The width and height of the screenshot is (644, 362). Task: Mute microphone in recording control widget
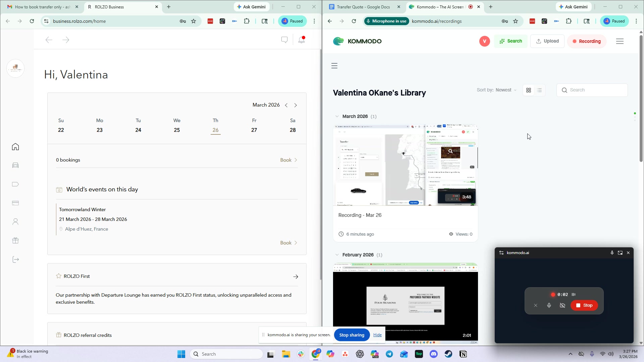pos(549,305)
